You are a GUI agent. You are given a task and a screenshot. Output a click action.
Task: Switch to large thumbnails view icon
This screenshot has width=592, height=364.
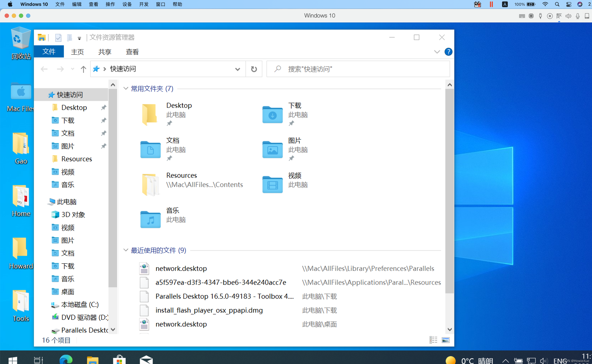(x=446, y=340)
